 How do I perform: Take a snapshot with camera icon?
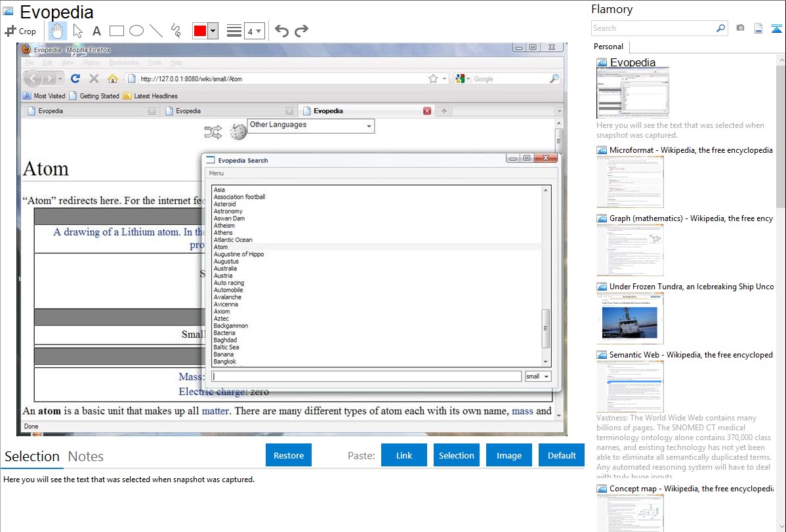[x=740, y=28]
